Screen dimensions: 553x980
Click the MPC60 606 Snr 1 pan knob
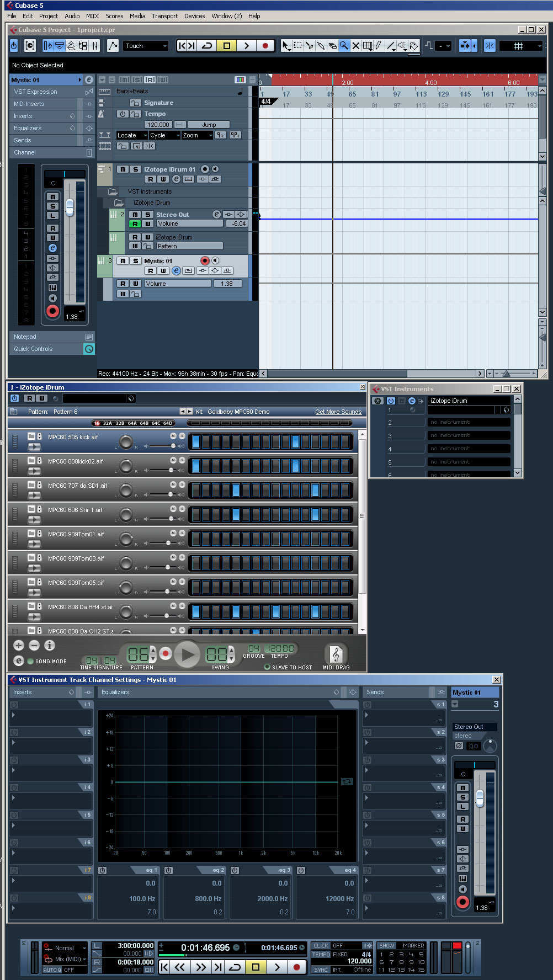point(126,514)
